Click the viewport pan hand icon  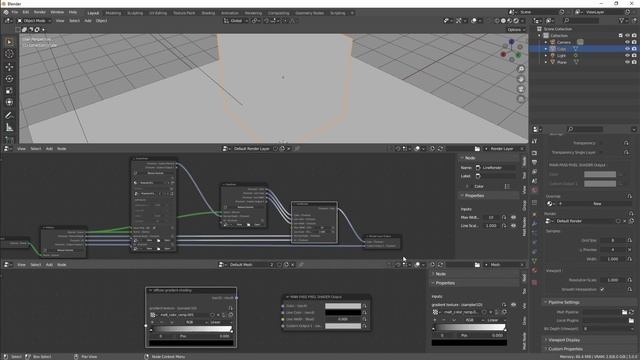point(521,79)
